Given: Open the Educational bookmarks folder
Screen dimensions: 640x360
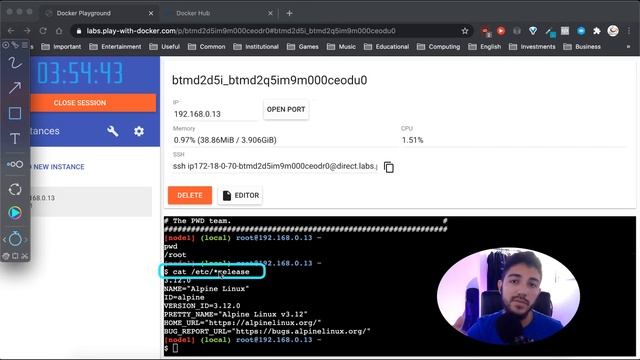Looking at the screenshot, I should pos(387,47).
